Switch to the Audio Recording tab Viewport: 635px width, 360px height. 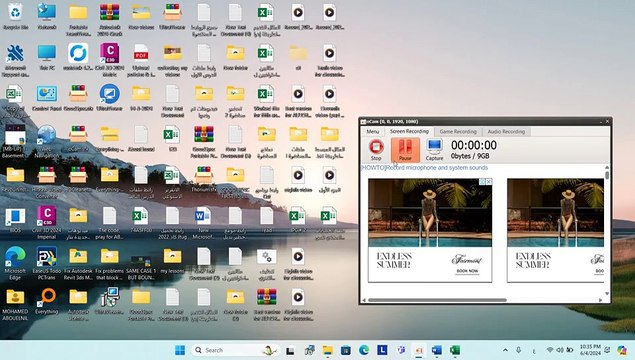[506, 132]
